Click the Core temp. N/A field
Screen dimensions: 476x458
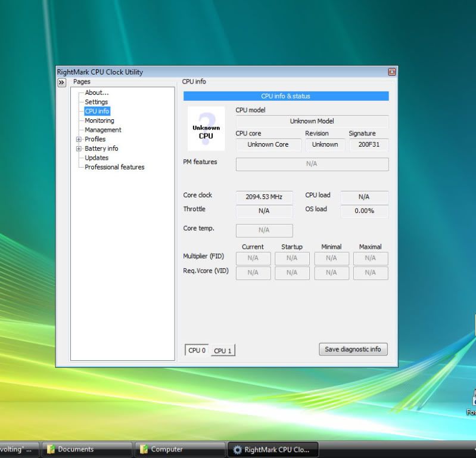point(264,230)
